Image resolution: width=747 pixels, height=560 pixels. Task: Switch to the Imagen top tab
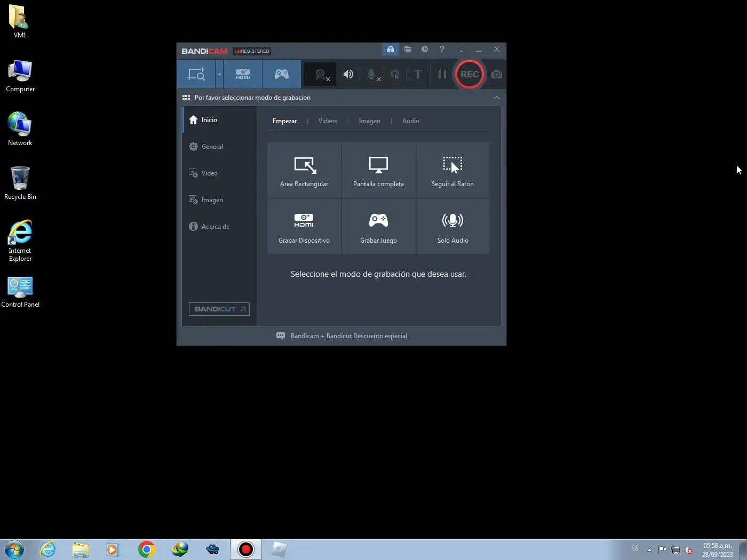pos(369,121)
